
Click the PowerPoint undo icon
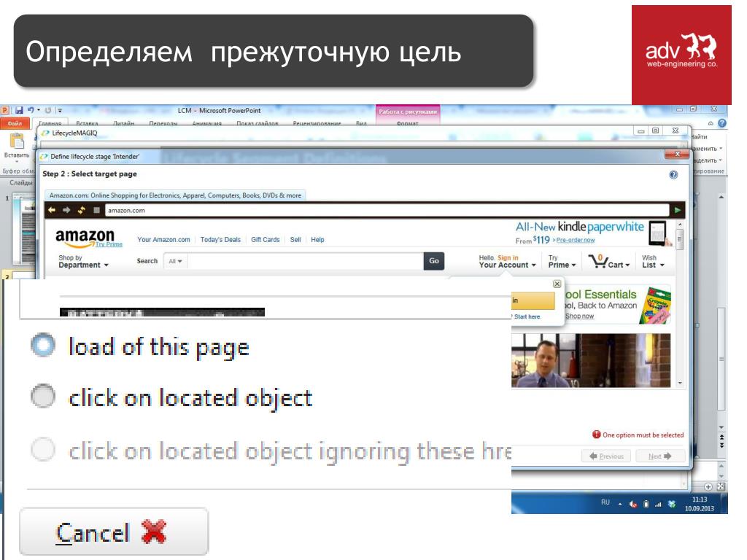coord(31,110)
